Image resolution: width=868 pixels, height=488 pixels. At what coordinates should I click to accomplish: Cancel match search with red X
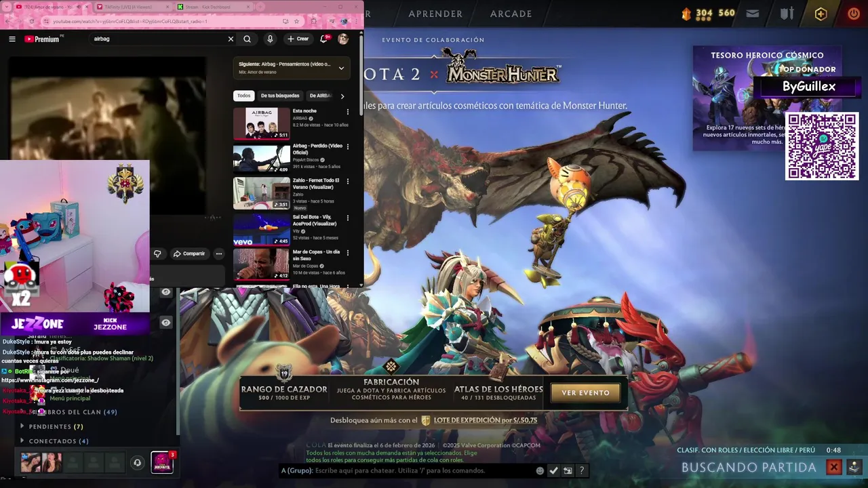tap(834, 467)
